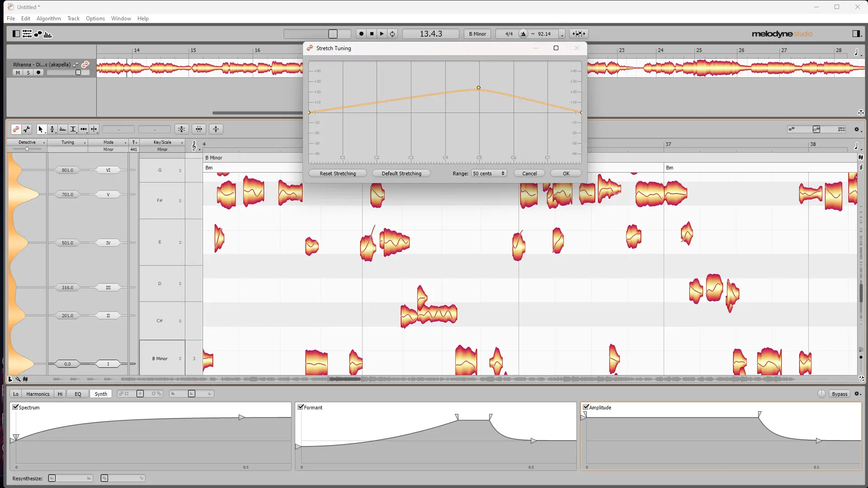Screen dimensions: 868x488
Task: Select the Amplitude tool
Action: 73,129
